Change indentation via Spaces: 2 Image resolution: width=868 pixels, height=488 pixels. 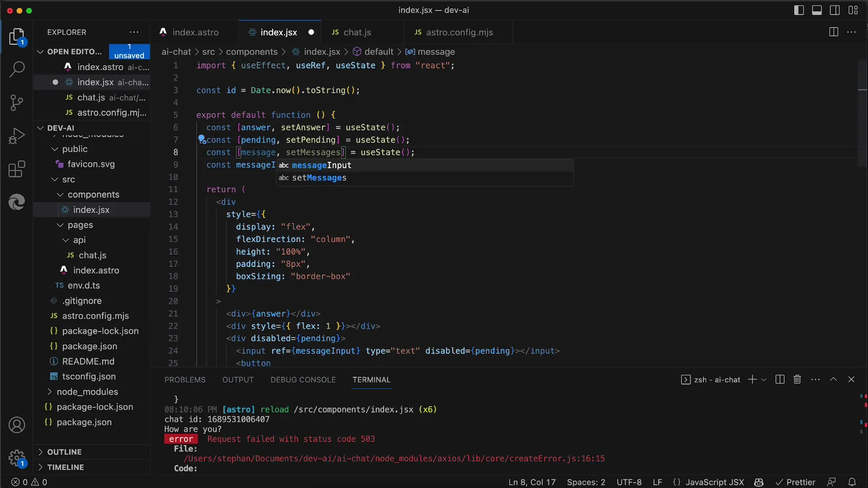pyautogui.click(x=586, y=482)
